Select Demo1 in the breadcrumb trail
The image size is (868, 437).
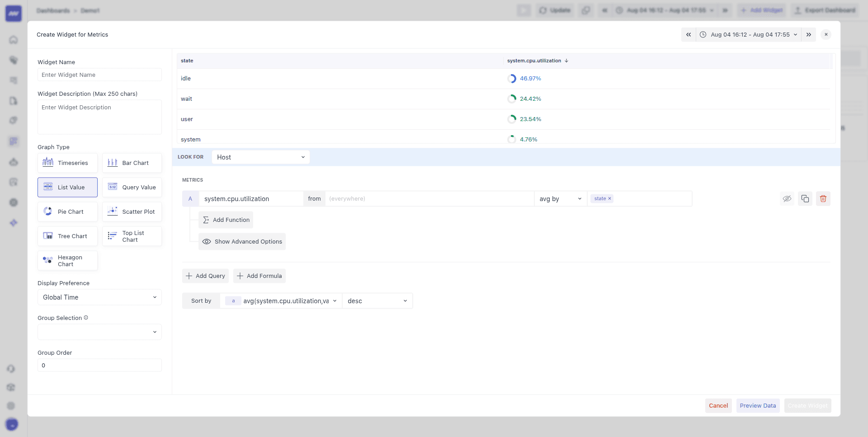click(90, 10)
